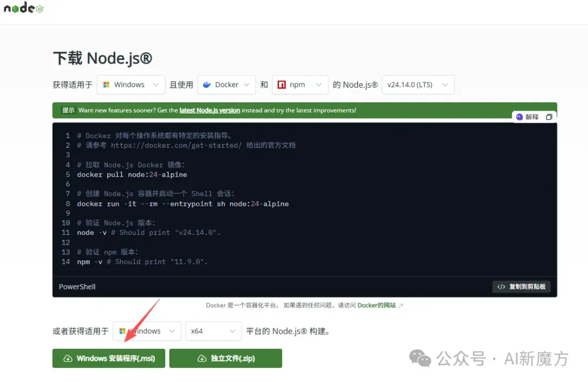Click the copy icon beside 解释
Screen dimensions: 588x382
click(x=549, y=117)
